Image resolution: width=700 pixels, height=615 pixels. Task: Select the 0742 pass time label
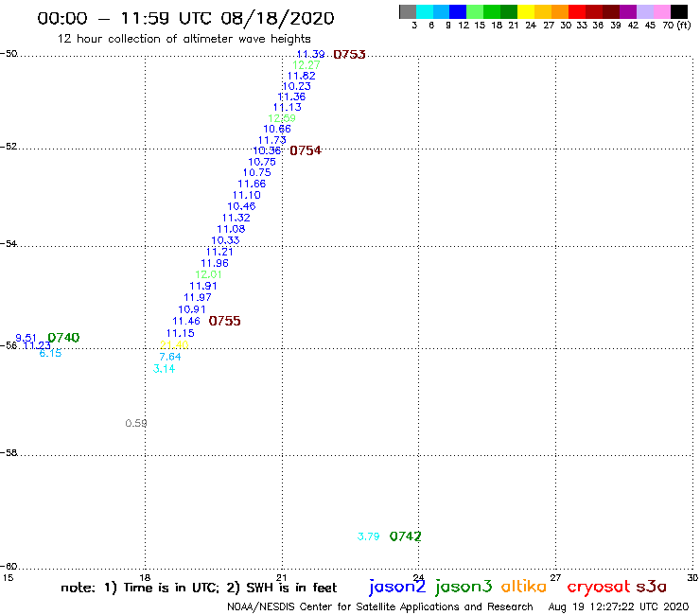[x=406, y=536]
